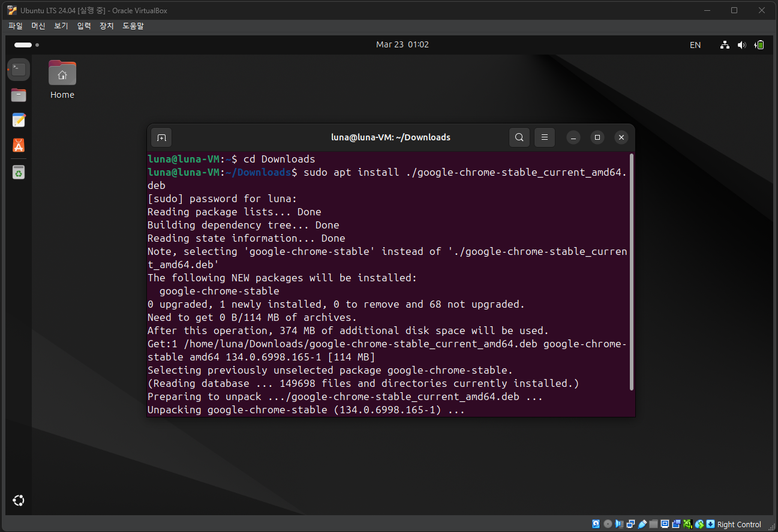Click the CPU execution engine status icon
This screenshot has width=778, height=532.
(688, 524)
